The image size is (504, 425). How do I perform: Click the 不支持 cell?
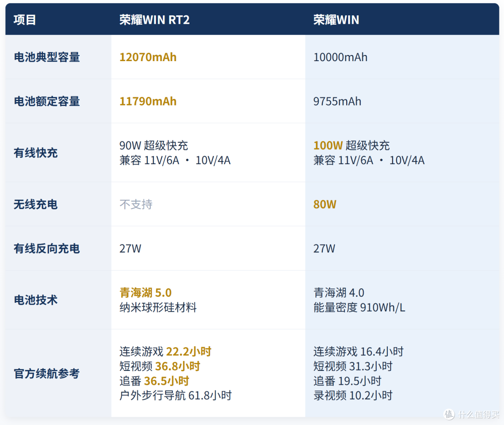click(x=136, y=204)
